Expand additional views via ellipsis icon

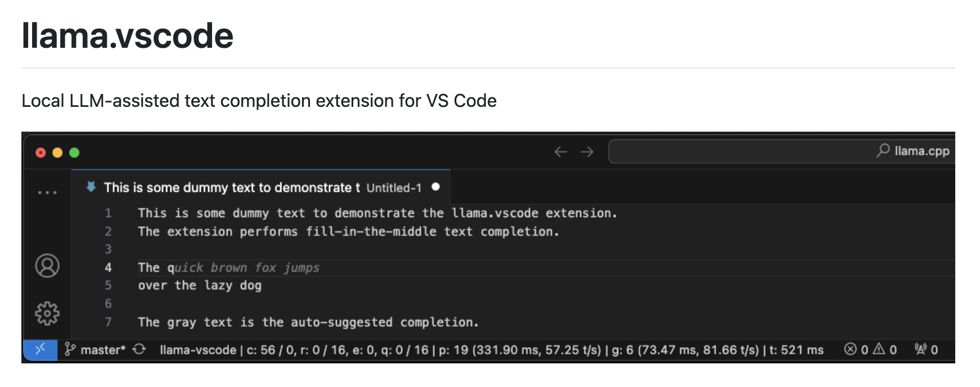47,192
